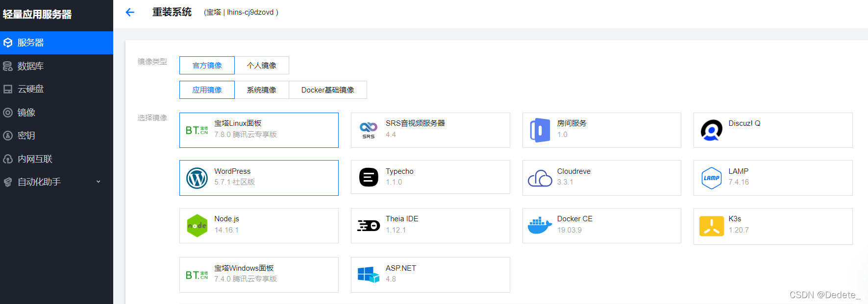Switch to Docker基础镜像 tab
Viewport: 868px width, 304px height.
[328, 90]
